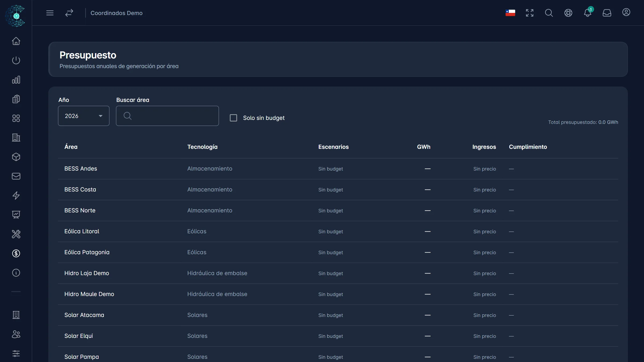Click the Presupuesto page title
The width and height of the screenshot is (644, 362).
(88, 55)
